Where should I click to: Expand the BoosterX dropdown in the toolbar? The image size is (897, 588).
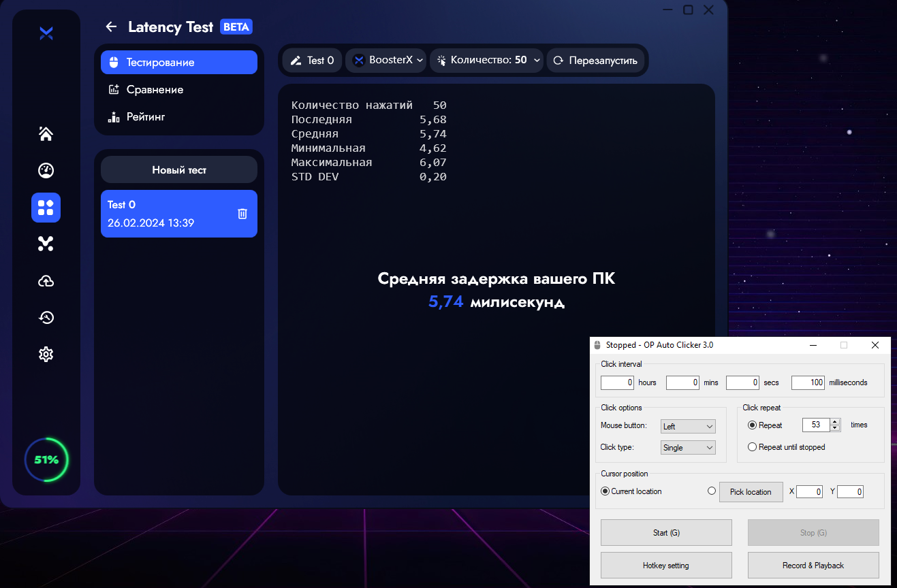pos(386,61)
